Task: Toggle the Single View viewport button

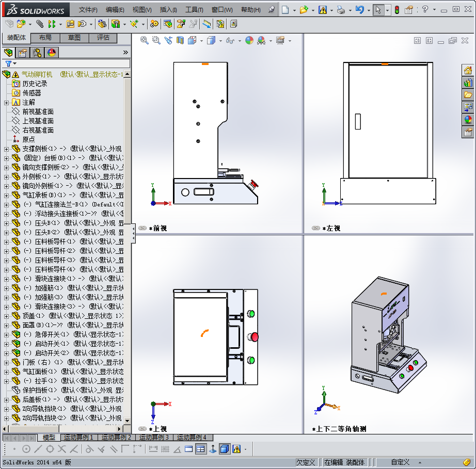Action: coord(188,449)
